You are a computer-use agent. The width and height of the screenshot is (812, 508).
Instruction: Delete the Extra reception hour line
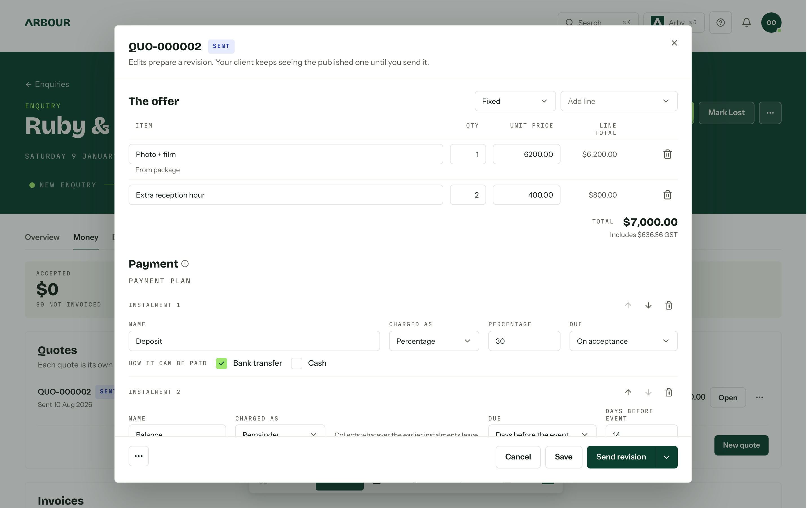coord(667,195)
